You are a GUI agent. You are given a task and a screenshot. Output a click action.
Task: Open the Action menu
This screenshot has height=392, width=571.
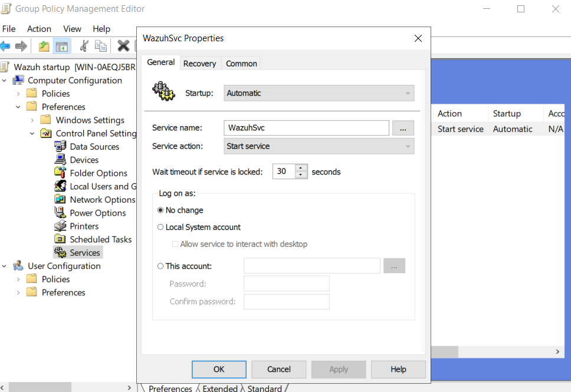tap(39, 28)
